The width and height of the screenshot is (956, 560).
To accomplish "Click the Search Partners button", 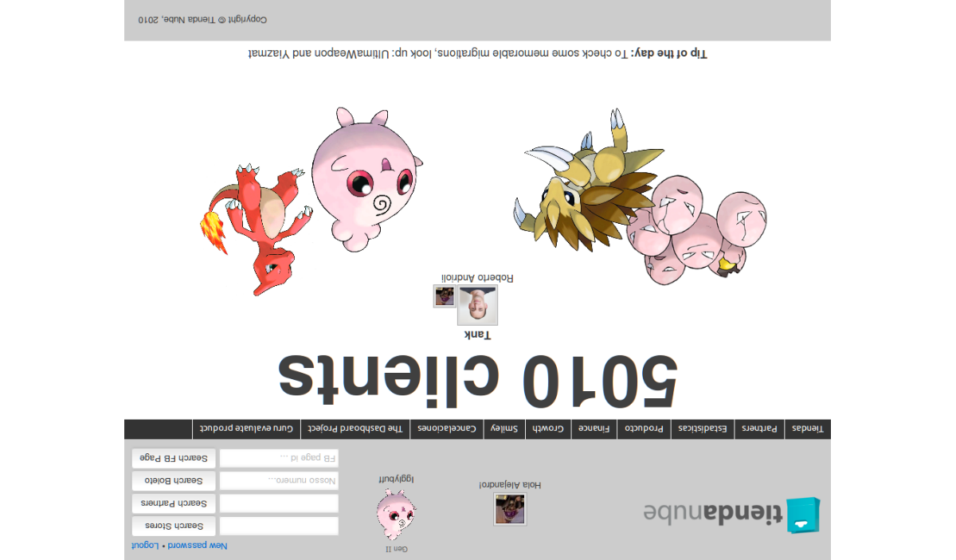I will click(174, 503).
